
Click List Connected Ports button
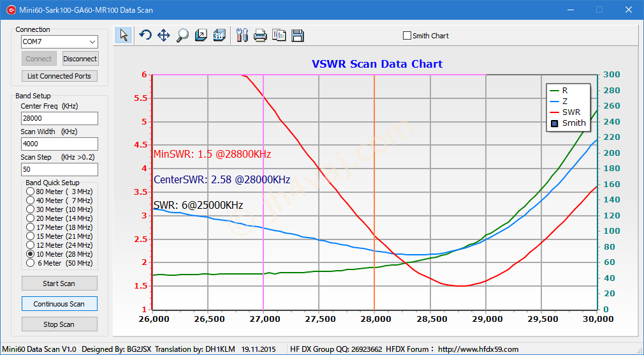(x=59, y=76)
